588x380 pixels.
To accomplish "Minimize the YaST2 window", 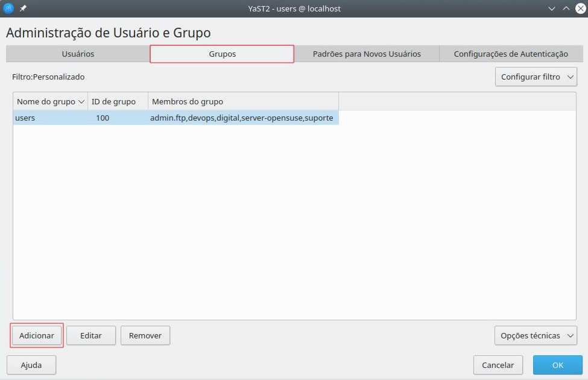I will click(x=552, y=8).
